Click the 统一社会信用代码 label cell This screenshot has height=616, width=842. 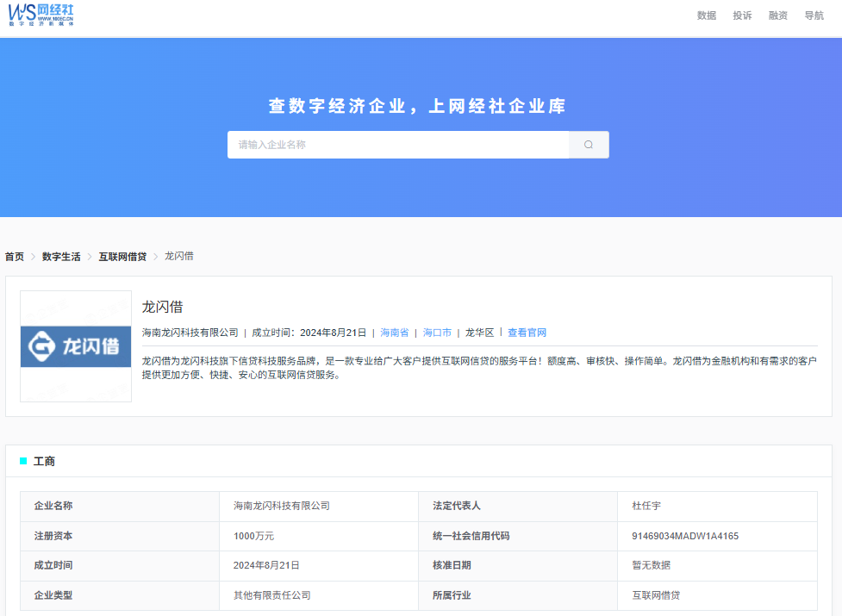point(518,536)
